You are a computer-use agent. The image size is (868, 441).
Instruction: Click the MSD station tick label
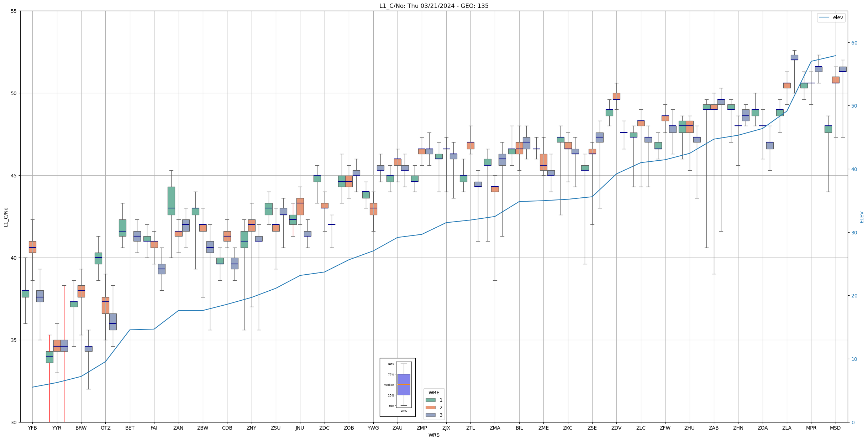click(x=835, y=428)
